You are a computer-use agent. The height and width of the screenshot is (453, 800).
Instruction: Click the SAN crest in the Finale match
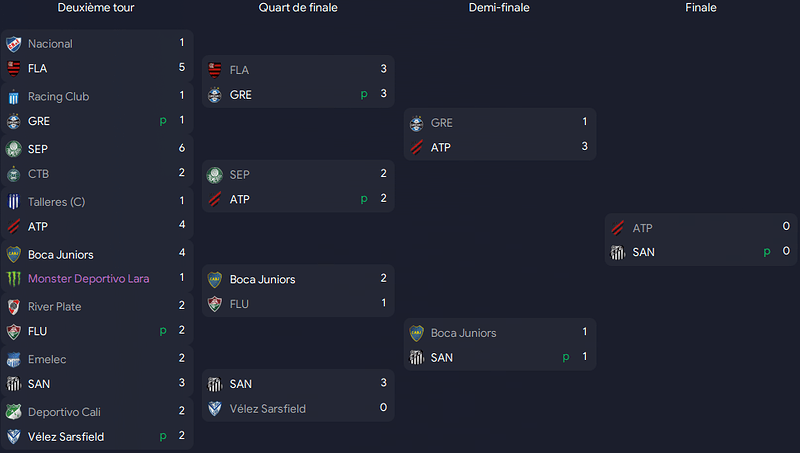pos(618,253)
